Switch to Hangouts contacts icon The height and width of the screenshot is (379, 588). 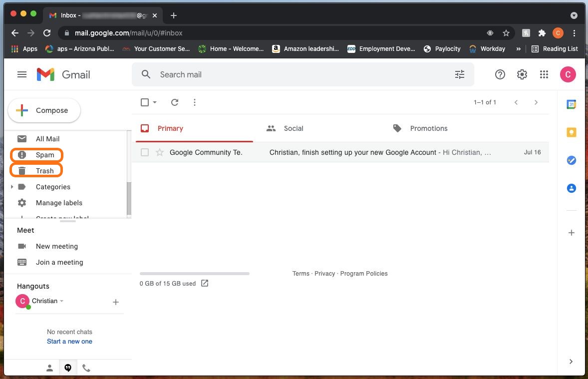point(49,368)
